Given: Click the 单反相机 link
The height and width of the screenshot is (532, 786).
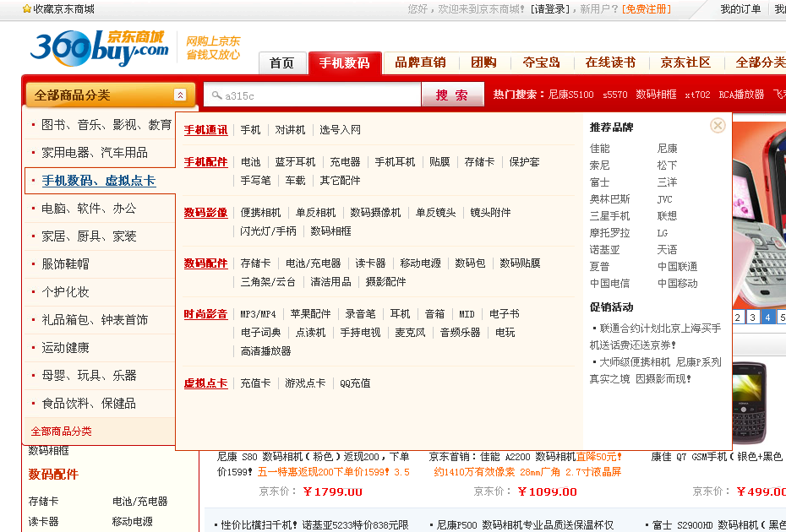Looking at the screenshot, I should [x=315, y=213].
